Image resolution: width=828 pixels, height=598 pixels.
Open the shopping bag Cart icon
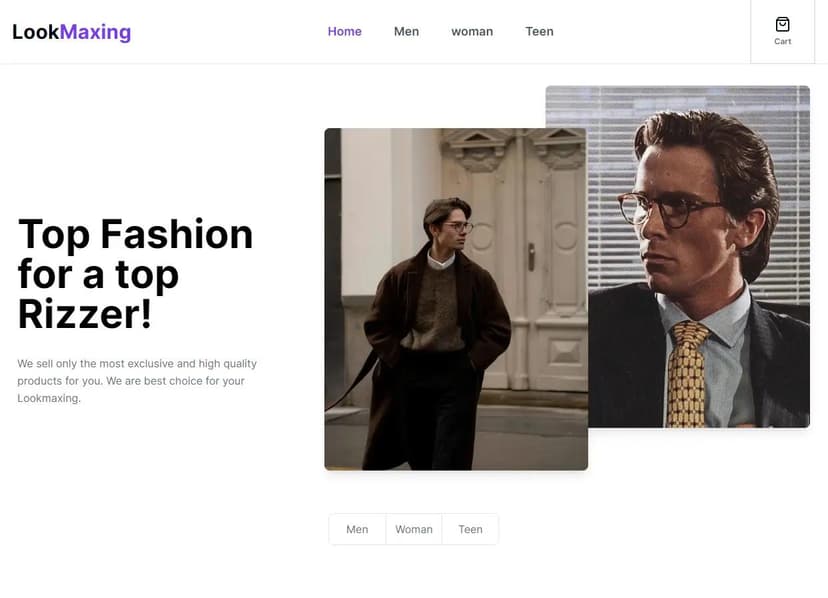(x=782, y=25)
